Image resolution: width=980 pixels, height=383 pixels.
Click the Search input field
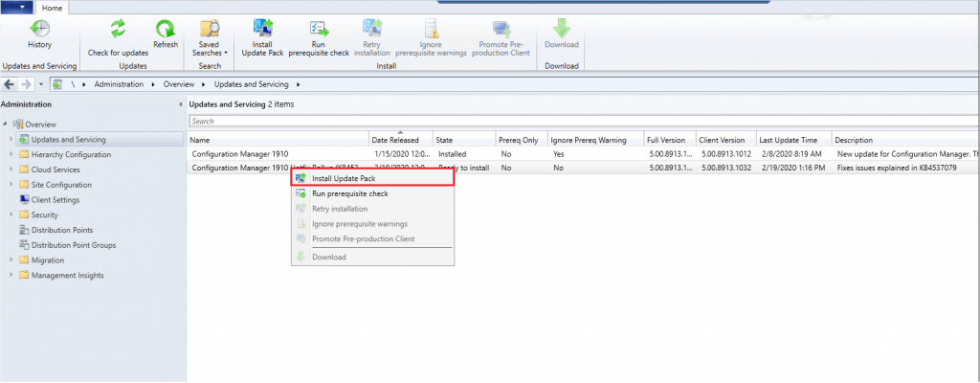(583, 121)
